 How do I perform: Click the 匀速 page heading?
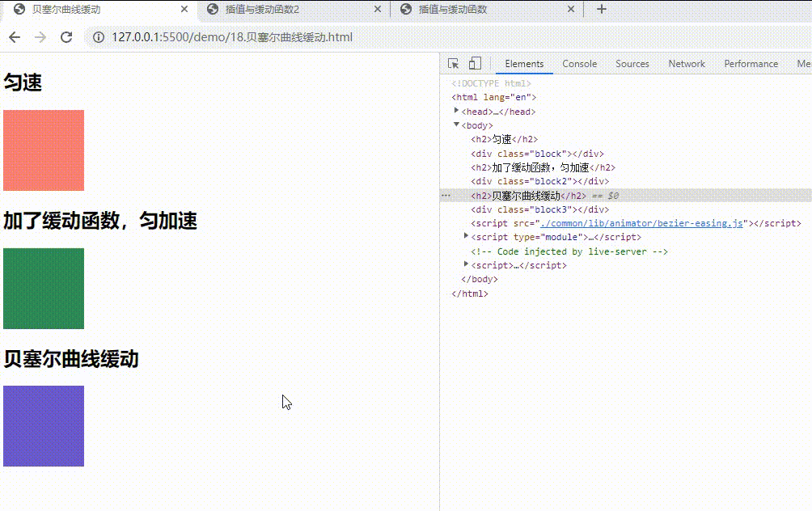(23, 82)
